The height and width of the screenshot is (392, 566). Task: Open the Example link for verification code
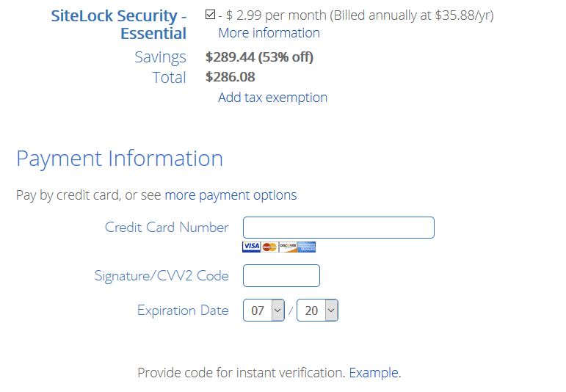click(374, 372)
